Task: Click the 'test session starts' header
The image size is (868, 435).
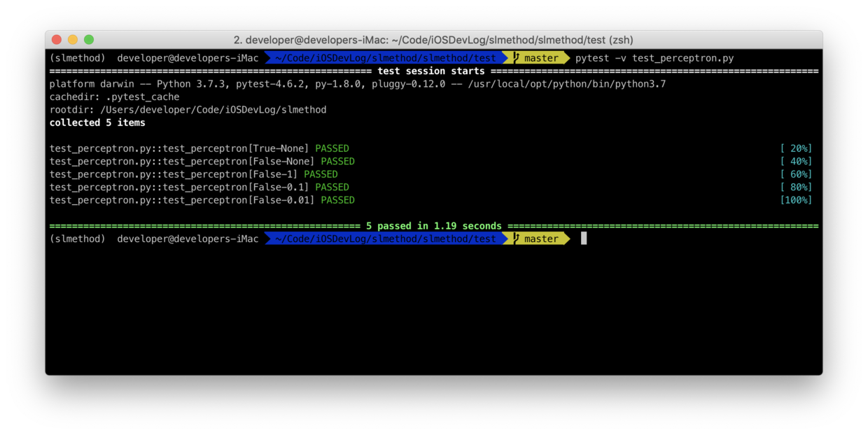Action: [431, 71]
